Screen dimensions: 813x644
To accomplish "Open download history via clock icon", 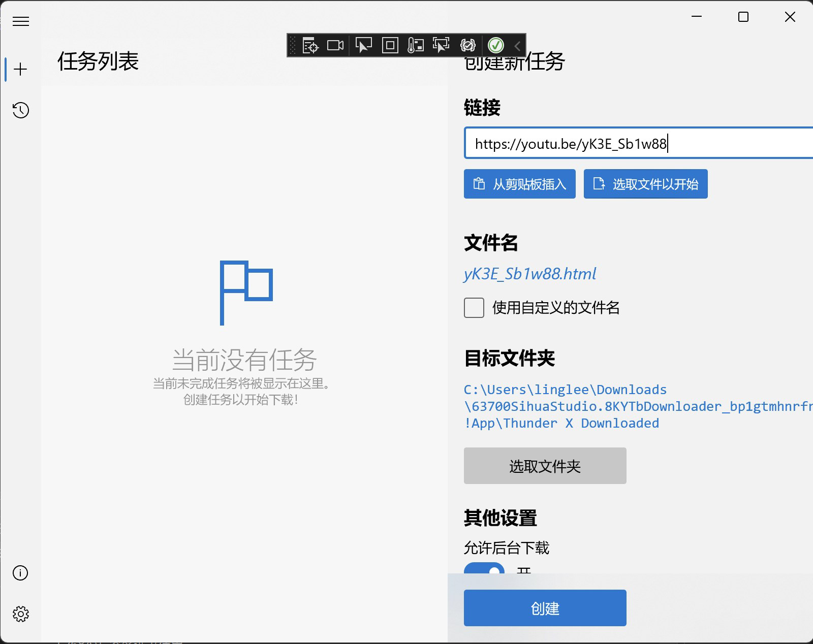I will click(x=20, y=110).
